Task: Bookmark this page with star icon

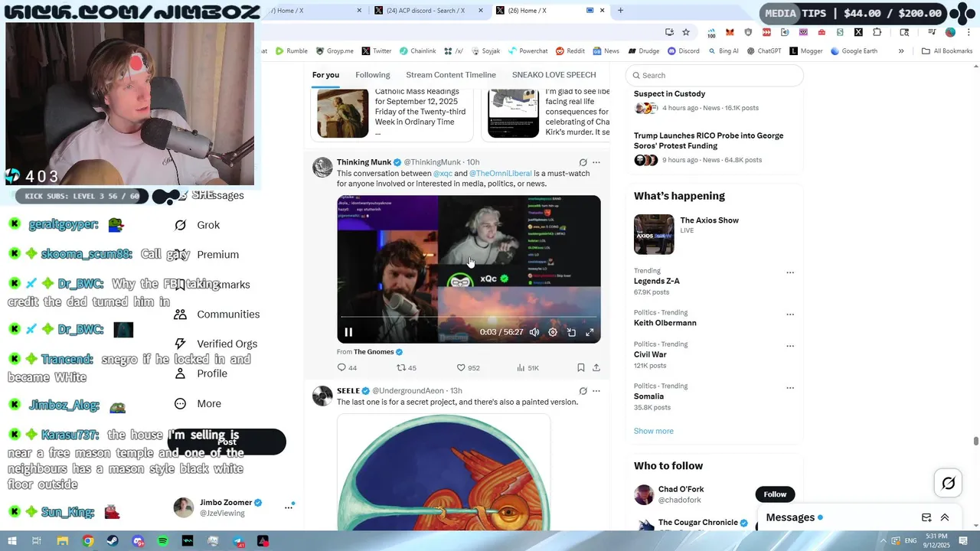Action: pos(686,32)
